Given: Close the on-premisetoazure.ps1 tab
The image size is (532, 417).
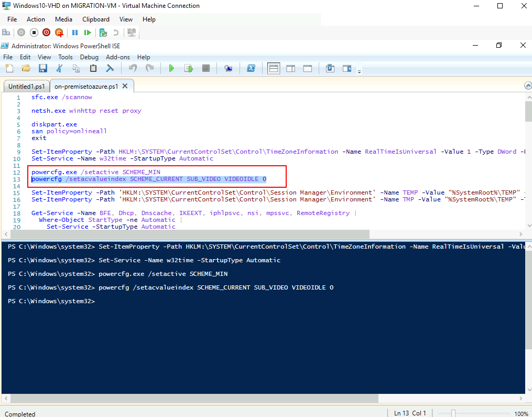Looking at the screenshot, I should 125,86.
